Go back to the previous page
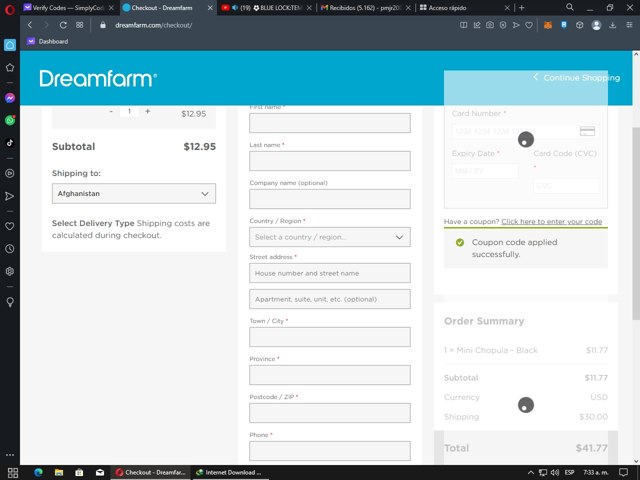This screenshot has width=640, height=480. pyautogui.click(x=30, y=25)
